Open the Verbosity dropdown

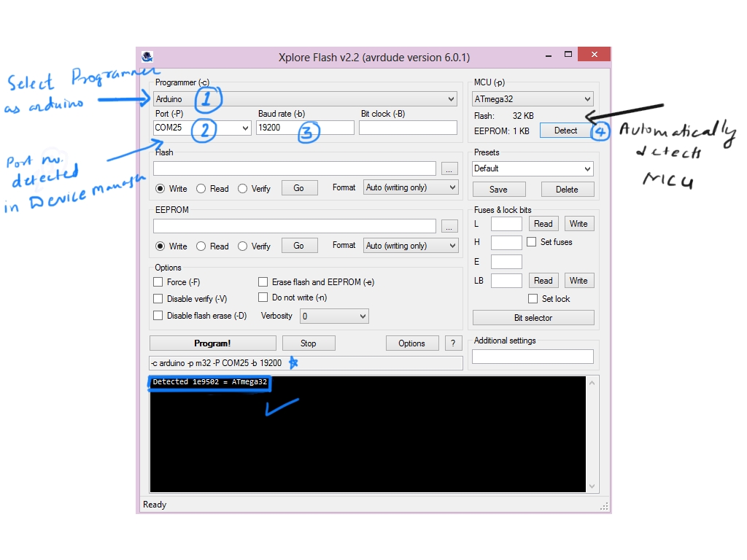pos(334,316)
